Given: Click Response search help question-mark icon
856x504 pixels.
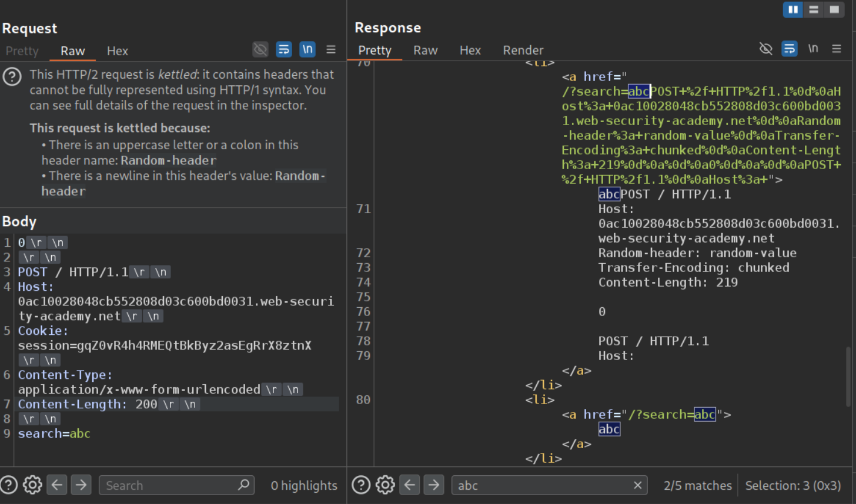Looking at the screenshot, I should [361, 485].
